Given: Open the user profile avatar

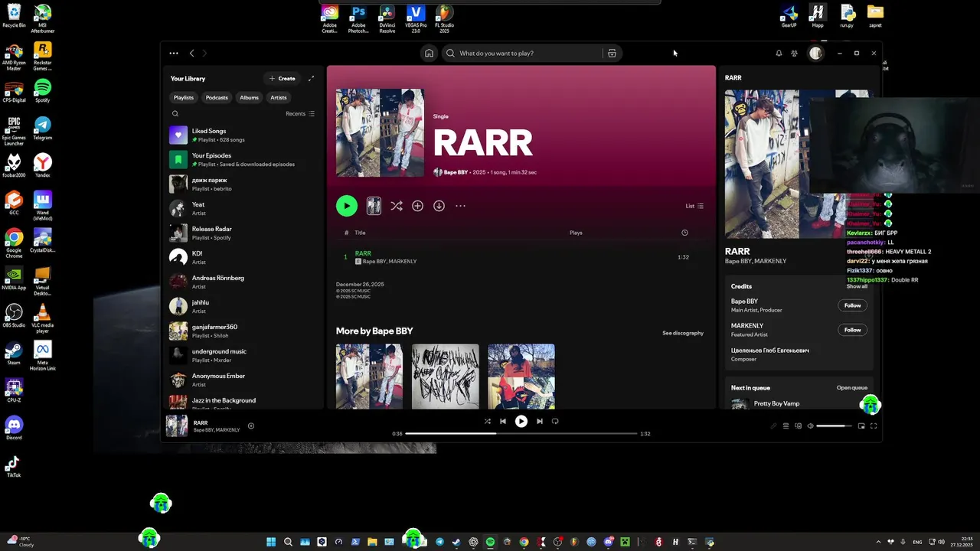Looking at the screenshot, I should (x=815, y=53).
